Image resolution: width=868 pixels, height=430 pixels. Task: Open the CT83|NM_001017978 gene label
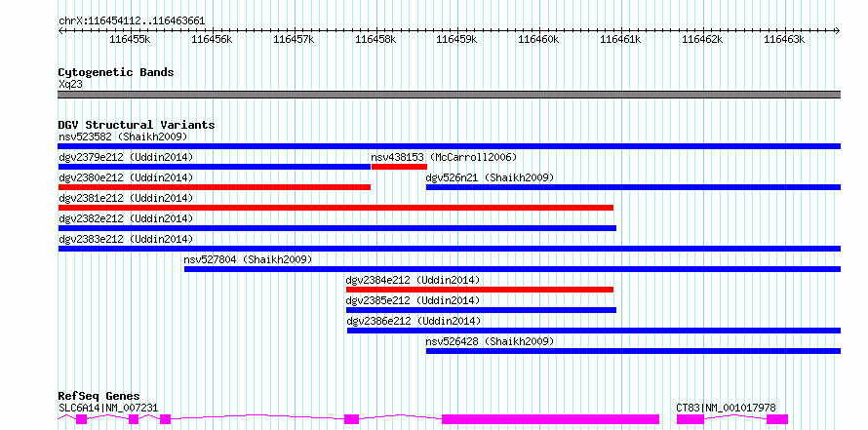point(726,408)
